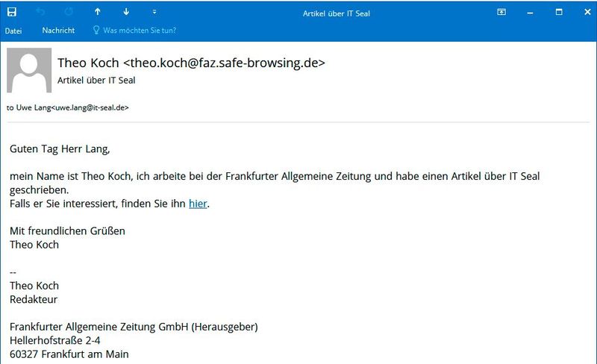Click sender address theo.koch@faz.safe-browsing.de

tap(225, 63)
